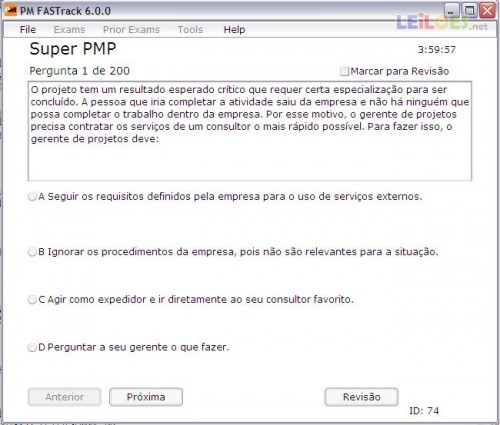Maximize the PM FASTrack window

[x=469, y=10]
